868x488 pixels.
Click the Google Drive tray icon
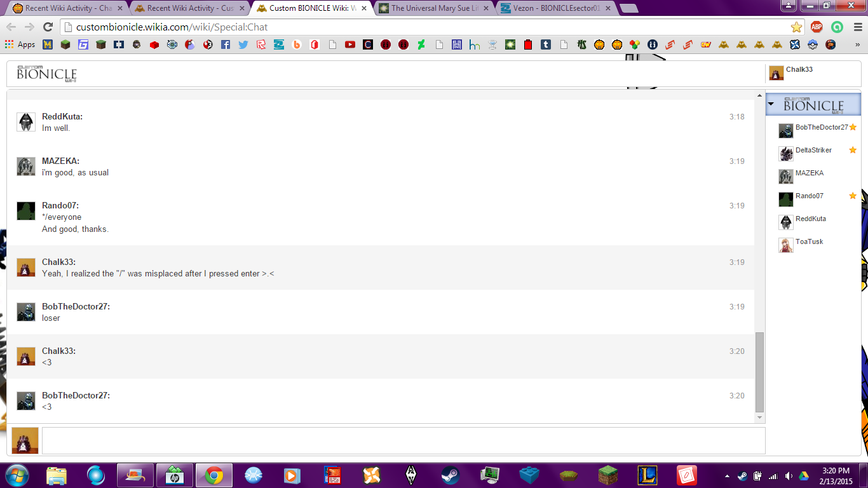click(x=804, y=476)
